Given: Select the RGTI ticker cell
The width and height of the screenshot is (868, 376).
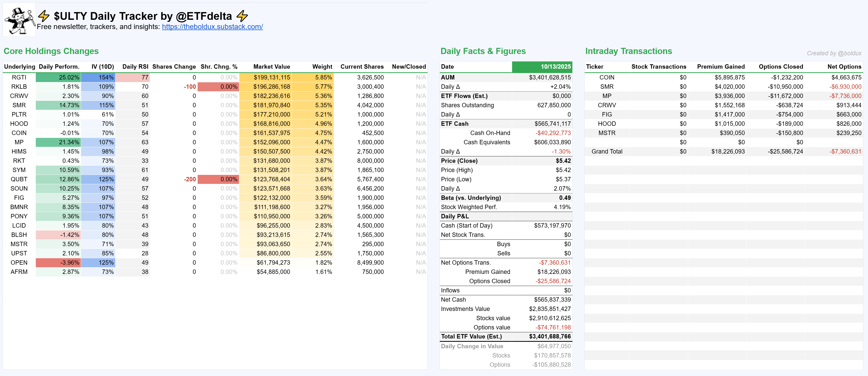Looking at the screenshot, I should (x=19, y=77).
